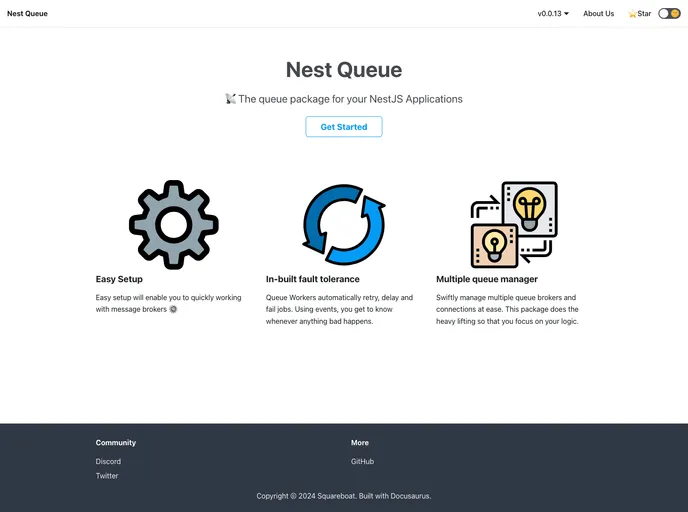Viewport: 688px width, 512px height.
Task: Click the Easy Setup heading
Action: coord(119,279)
